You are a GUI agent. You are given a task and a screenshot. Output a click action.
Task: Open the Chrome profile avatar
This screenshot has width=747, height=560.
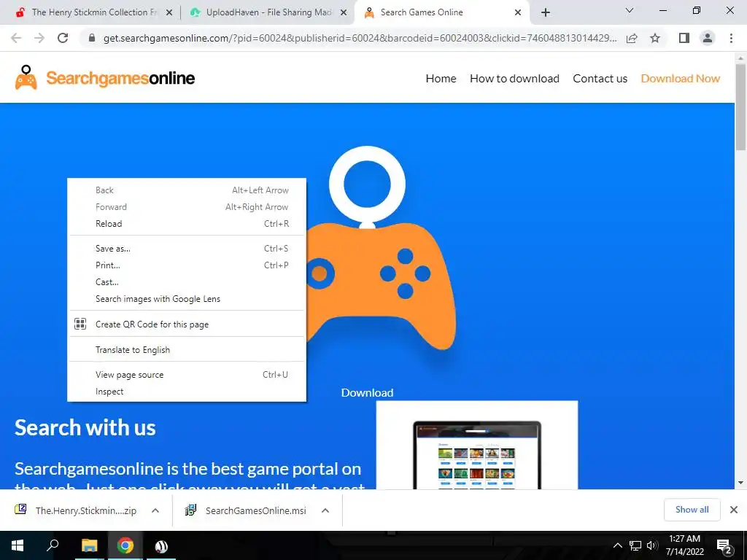pos(708,38)
